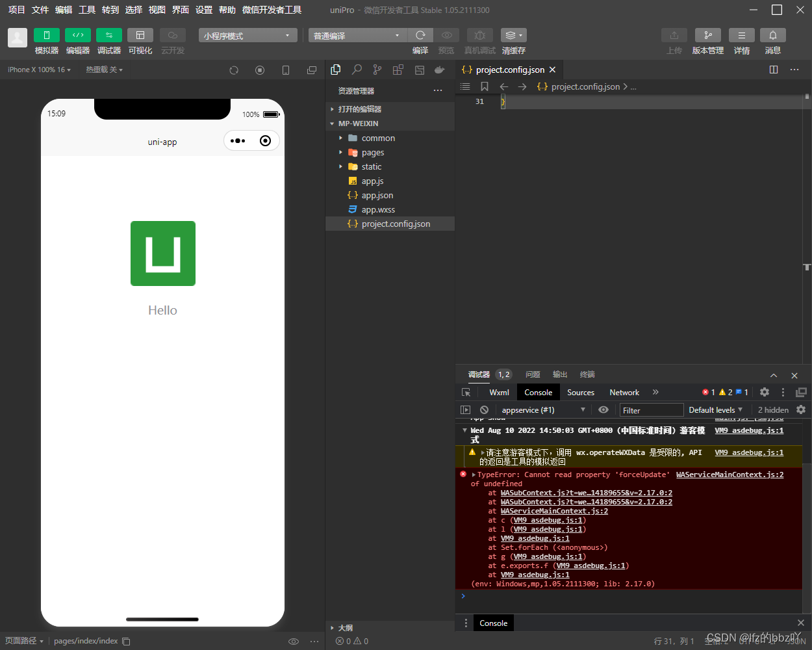Click the console Filter input field
The height and width of the screenshot is (650, 812).
[651, 410]
